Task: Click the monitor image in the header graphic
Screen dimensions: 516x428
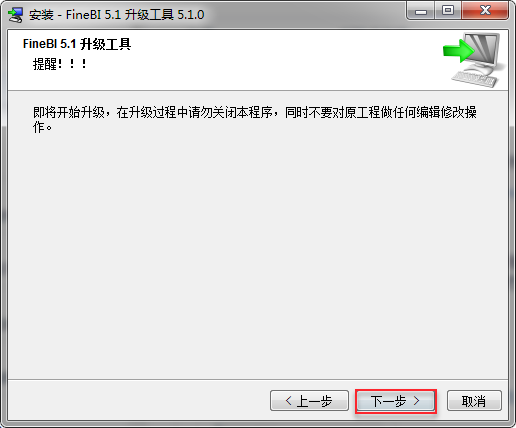Action: coord(484,51)
